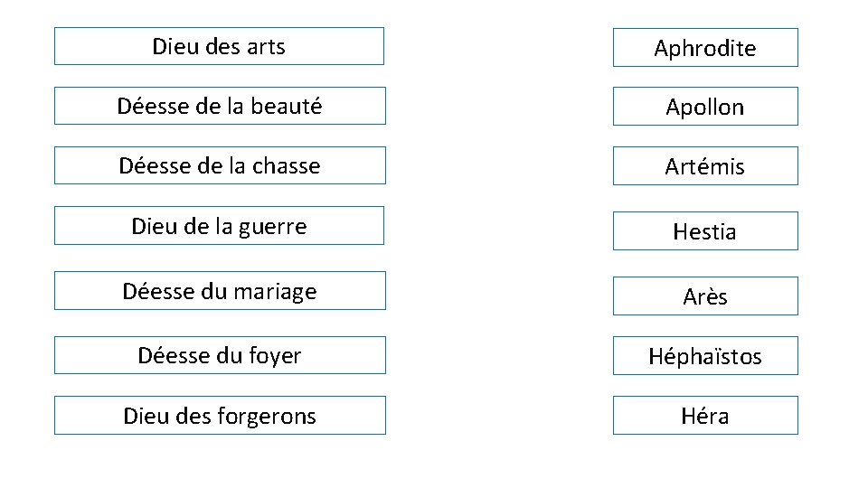
Task: Select the Artémis name box
Action: pyautogui.click(x=705, y=166)
